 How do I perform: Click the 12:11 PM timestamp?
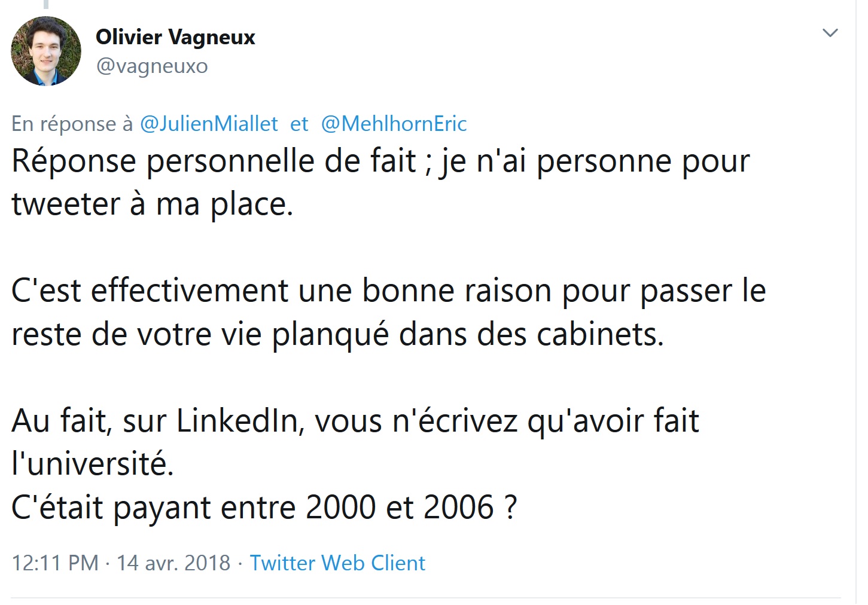tap(55, 563)
